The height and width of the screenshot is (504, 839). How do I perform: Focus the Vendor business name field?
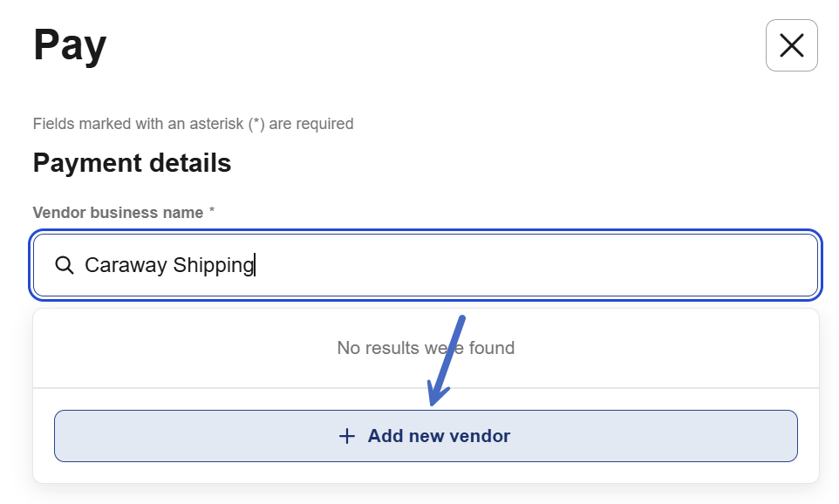(x=523, y=265)
